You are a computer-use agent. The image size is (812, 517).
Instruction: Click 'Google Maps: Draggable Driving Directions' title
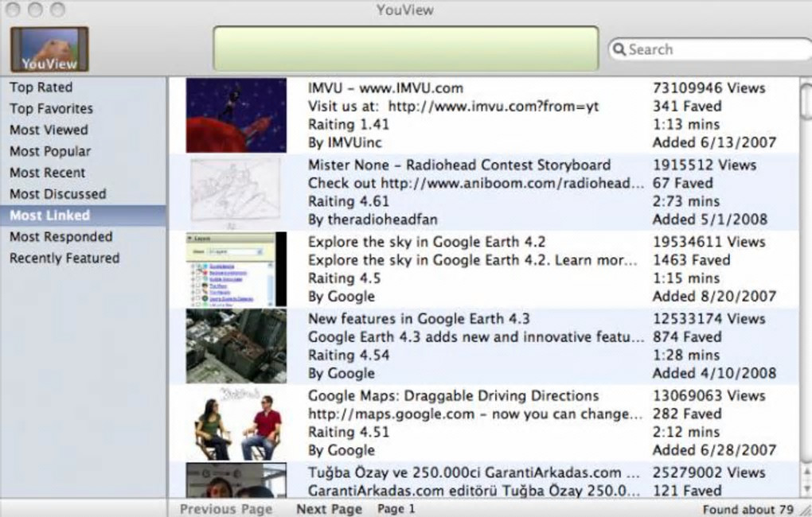coord(454,396)
